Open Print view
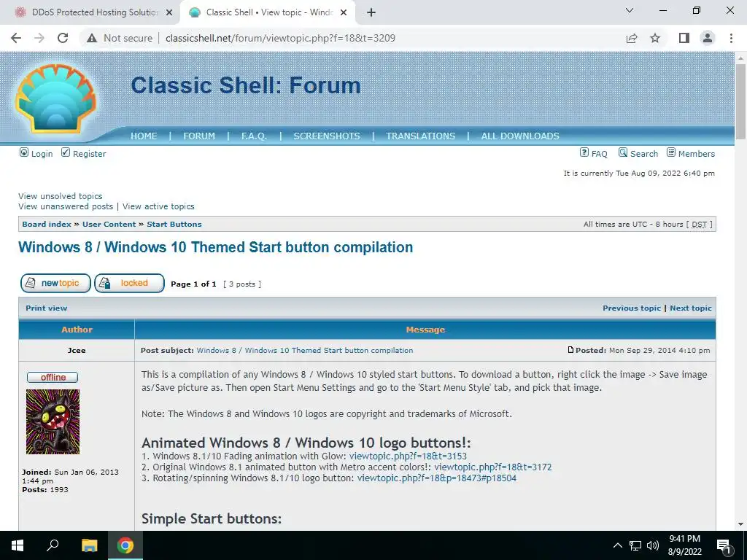 click(46, 308)
